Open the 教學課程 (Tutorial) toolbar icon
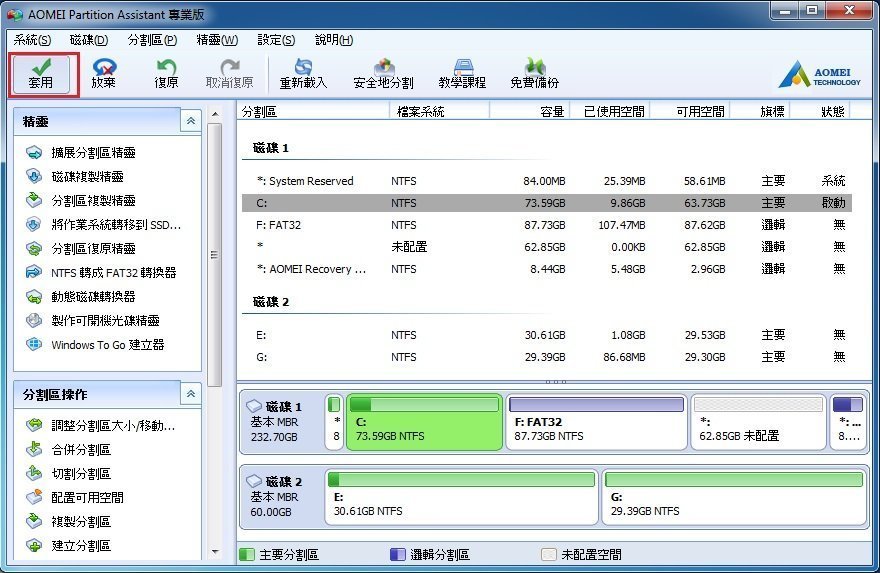Screen dimensions: 880x573 (462, 74)
